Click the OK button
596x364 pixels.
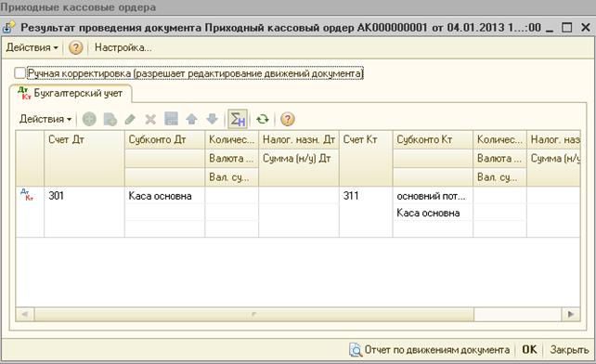tap(529, 349)
